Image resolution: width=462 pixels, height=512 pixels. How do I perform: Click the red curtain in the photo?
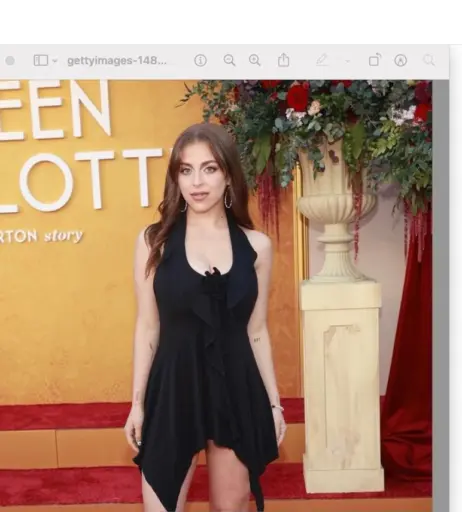point(408,367)
